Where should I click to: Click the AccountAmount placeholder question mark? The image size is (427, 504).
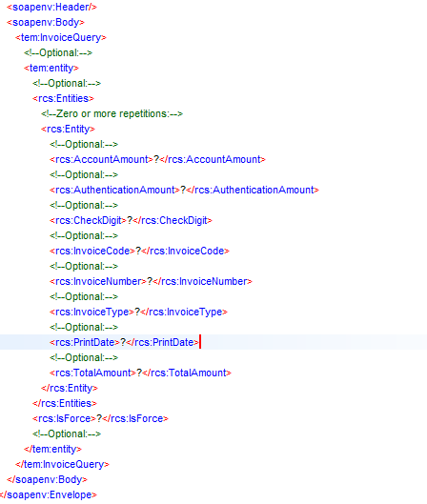click(x=156, y=159)
